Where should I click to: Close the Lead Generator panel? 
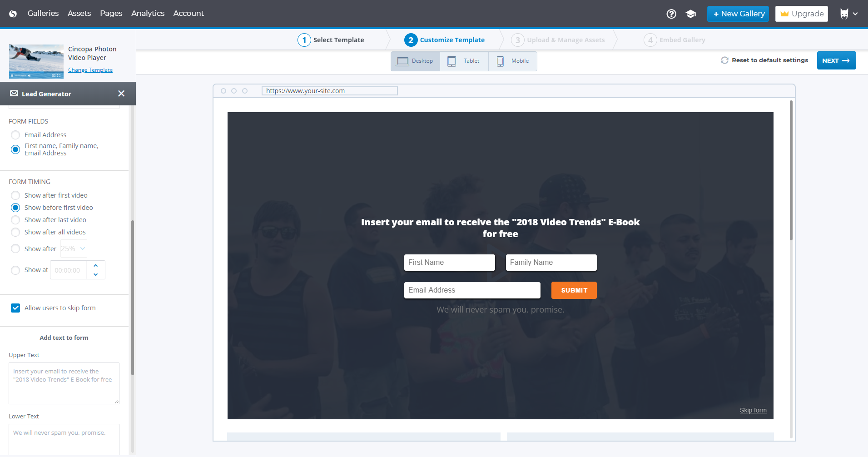coord(121,94)
